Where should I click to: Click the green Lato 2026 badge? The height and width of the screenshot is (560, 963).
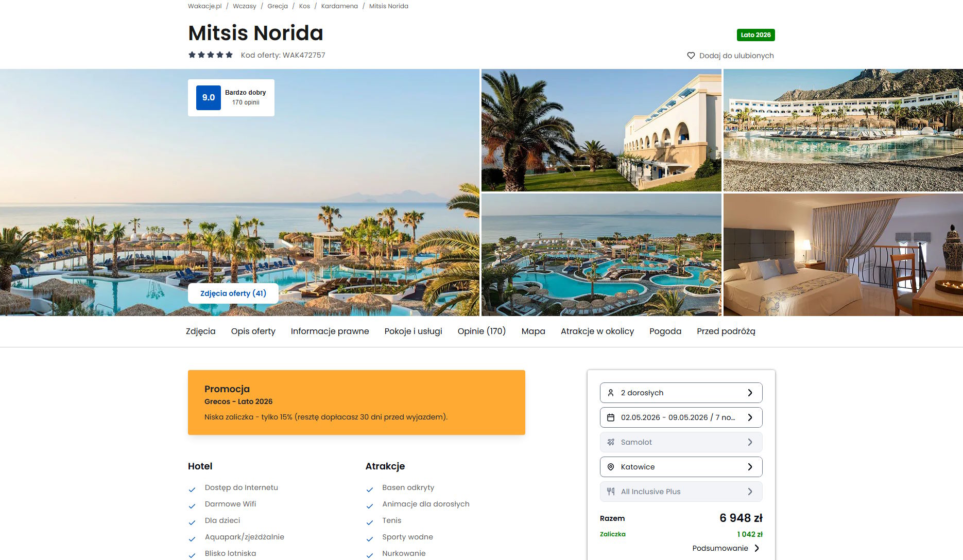coord(755,35)
